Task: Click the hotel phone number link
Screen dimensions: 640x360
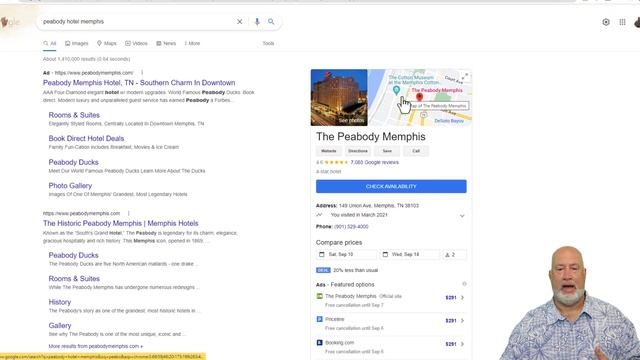Action: (x=351, y=227)
